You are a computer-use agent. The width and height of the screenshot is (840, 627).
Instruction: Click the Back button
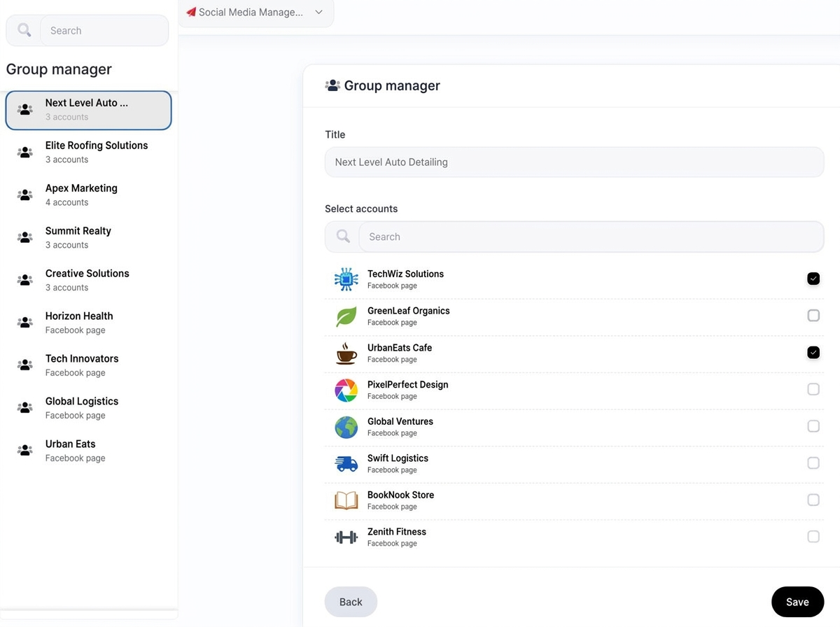coord(351,602)
